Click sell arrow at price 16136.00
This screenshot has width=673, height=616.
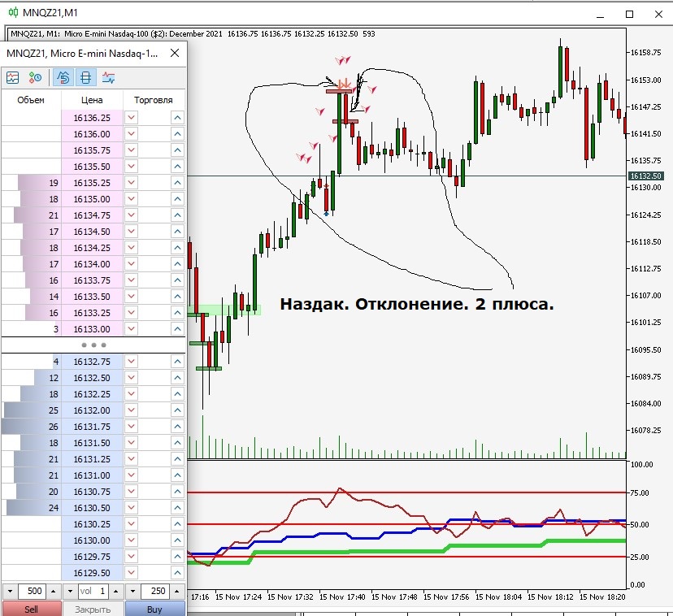(x=132, y=134)
